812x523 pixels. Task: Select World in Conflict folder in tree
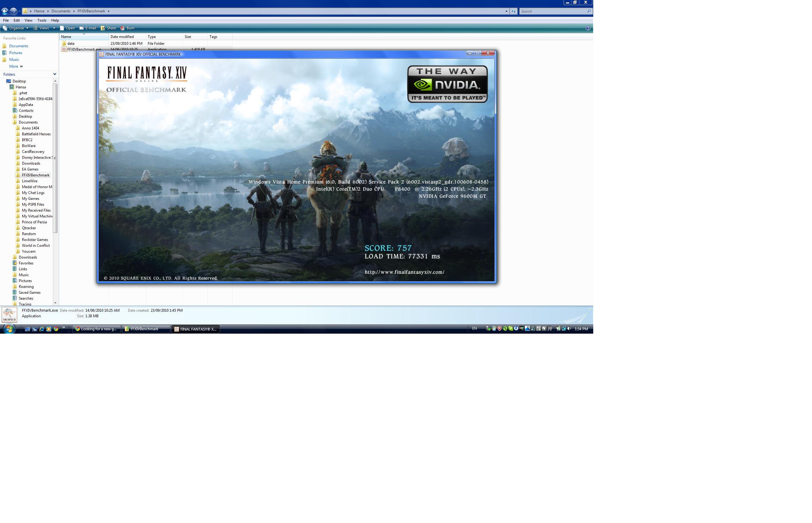point(36,246)
